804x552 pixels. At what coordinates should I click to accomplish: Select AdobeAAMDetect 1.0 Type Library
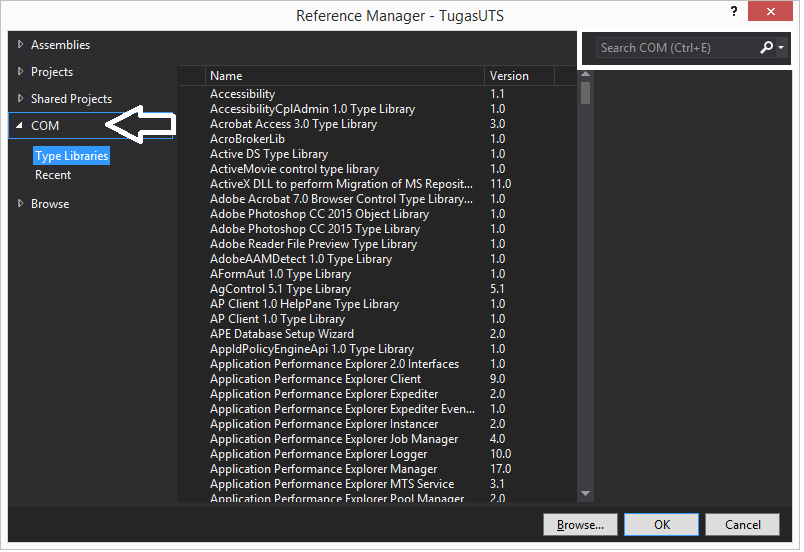click(377, 259)
